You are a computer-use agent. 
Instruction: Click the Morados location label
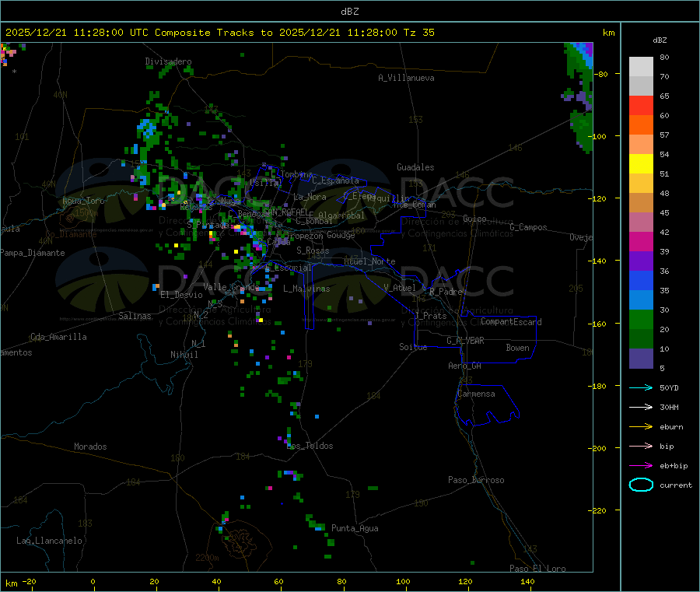click(91, 447)
